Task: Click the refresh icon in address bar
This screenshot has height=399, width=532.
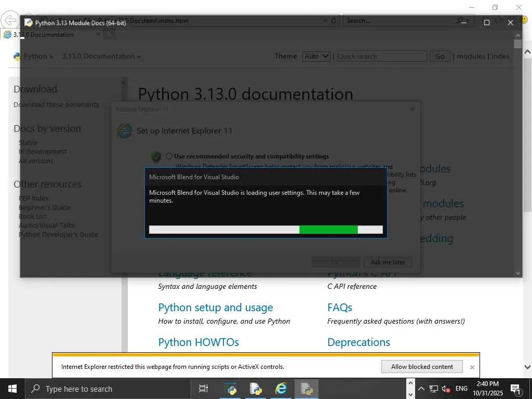Action: (x=333, y=21)
